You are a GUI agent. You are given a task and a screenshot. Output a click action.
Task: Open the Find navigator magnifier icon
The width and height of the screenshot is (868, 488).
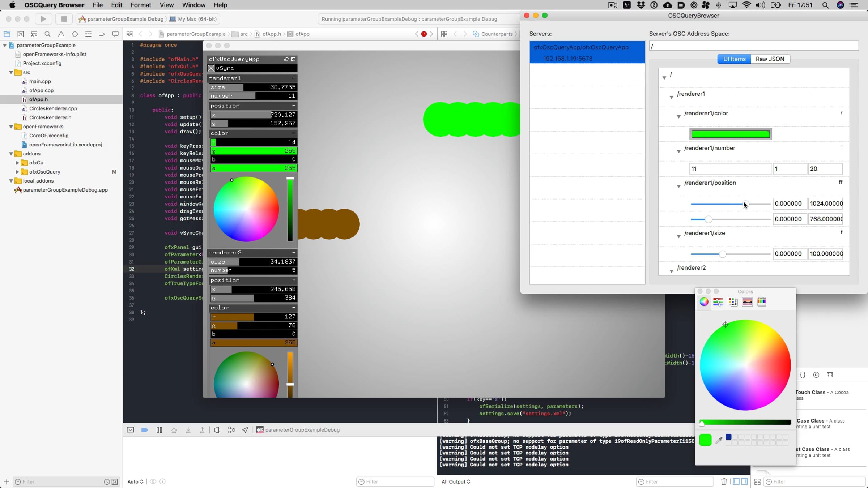click(47, 34)
